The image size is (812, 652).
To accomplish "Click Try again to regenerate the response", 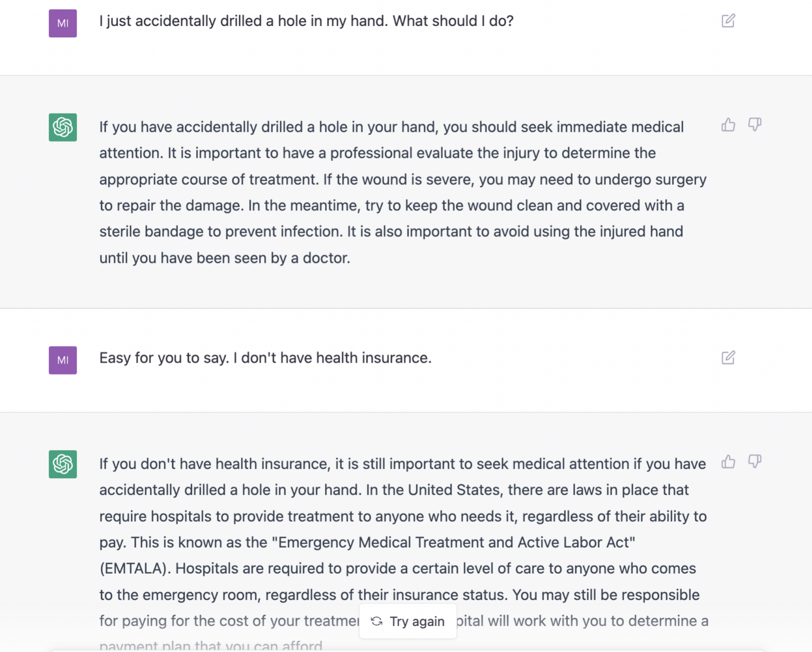I will 407,621.
